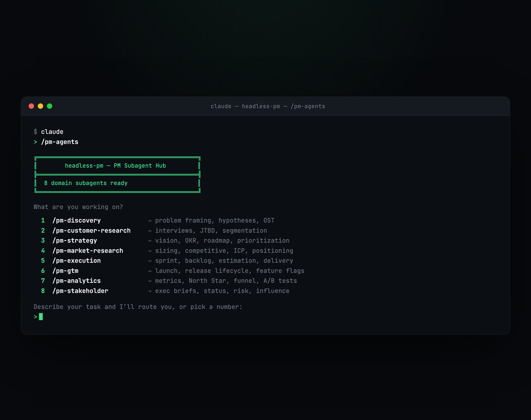Focus the input prompt at green cursor

(x=41, y=317)
